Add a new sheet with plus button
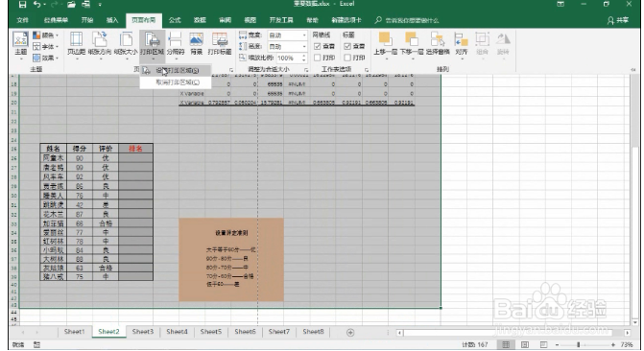644x351 pixels. (x=350, y=333)
